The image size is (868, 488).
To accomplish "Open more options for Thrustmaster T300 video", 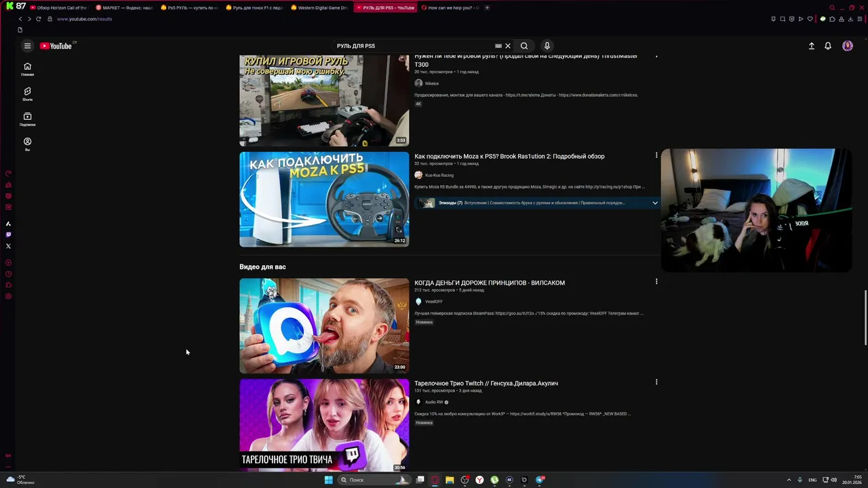I will (x=656, y=56).
